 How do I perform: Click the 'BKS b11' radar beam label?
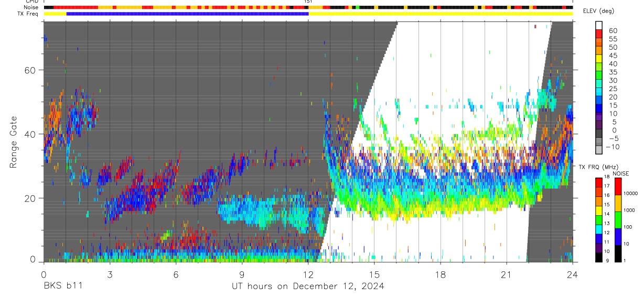coord(62,287)
